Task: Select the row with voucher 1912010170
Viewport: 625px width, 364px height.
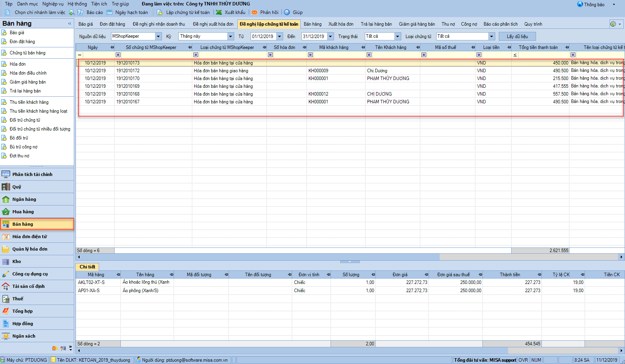Action: [x=128, y=78]
